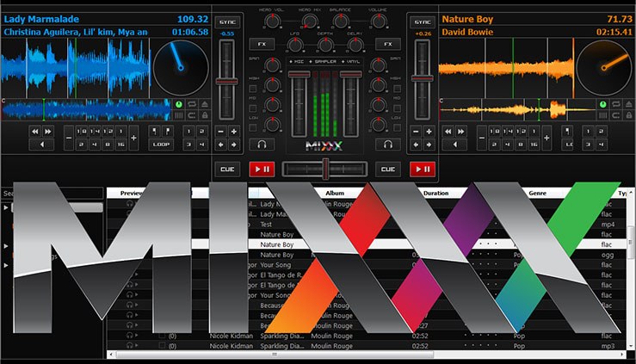Toggle keylock on Nature Boy deck
Viewport: 636px width, 364px height.
[629, 115]
